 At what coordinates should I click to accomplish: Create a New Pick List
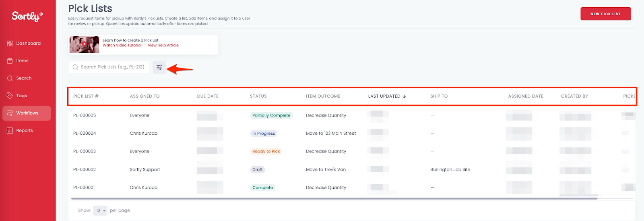605,14
